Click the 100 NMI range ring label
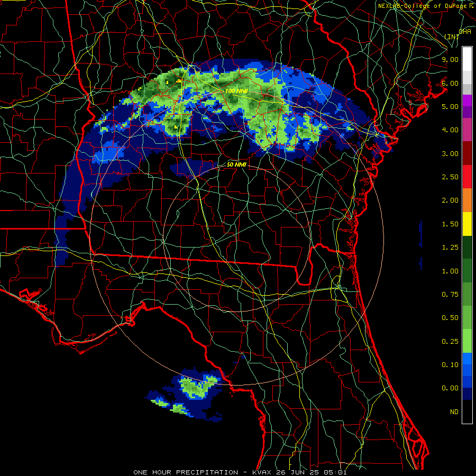The height and width of the screenshot is (476, 476). pos(236,91)
